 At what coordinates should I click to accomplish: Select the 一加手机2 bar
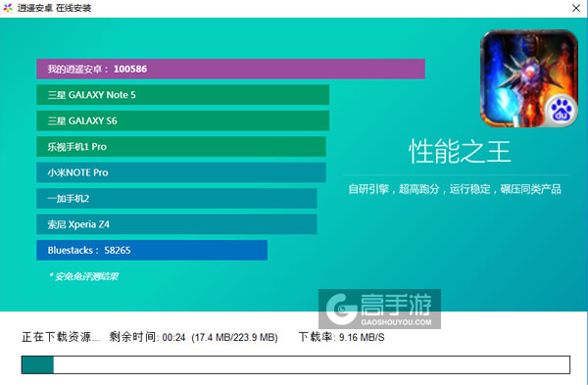(176, 198)
